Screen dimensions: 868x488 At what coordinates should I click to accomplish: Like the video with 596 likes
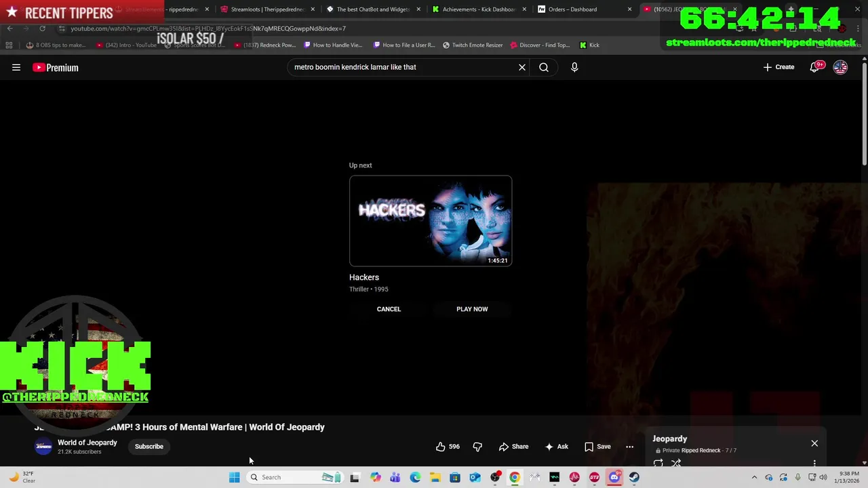tap(448, 447)
